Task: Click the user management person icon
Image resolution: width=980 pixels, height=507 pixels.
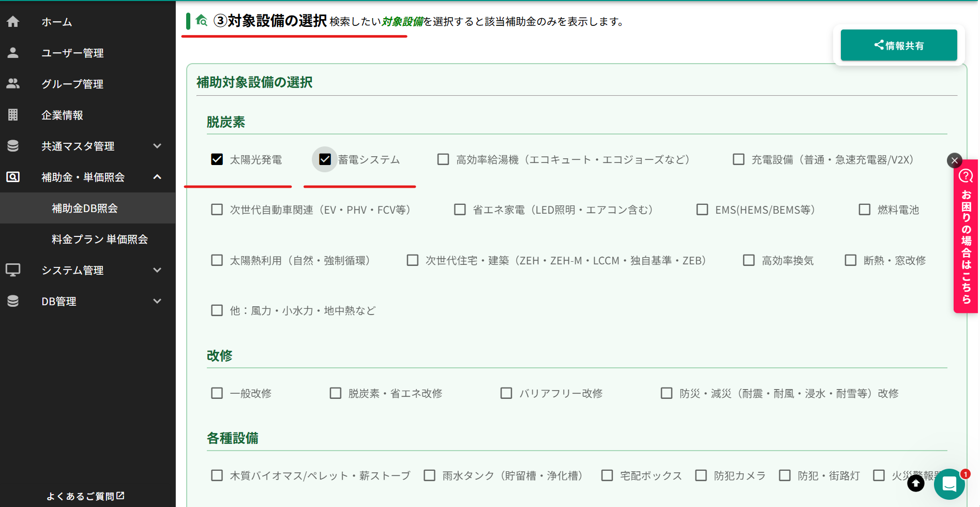Action: coord(13,53)
